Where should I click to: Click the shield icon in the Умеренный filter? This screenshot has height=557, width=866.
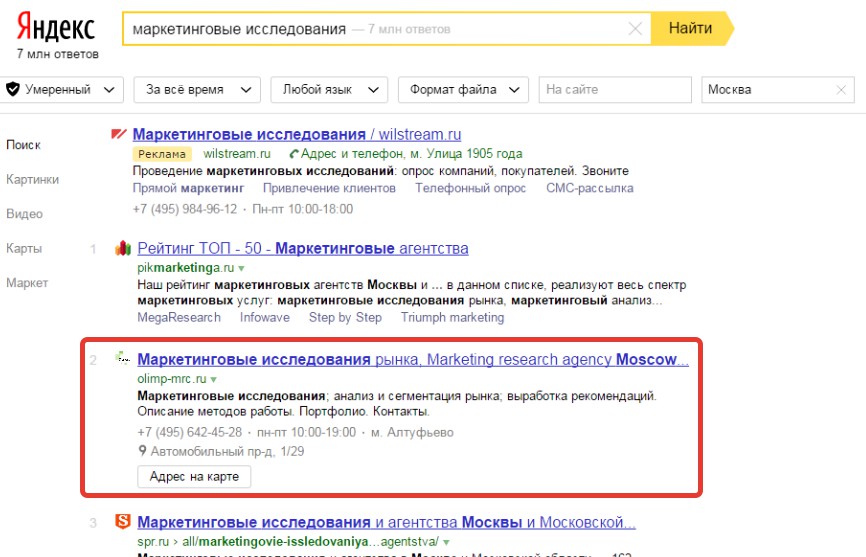tap(13, 89)
